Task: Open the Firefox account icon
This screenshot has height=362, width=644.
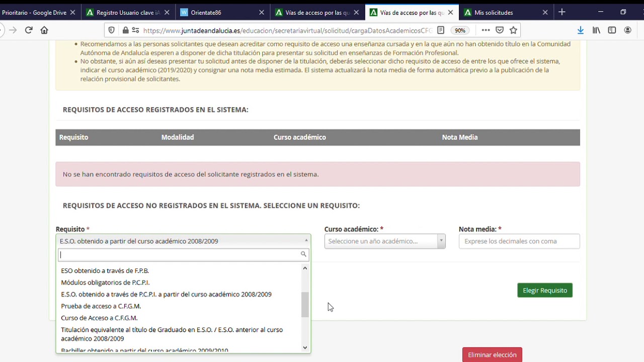Action: [627, 30]
